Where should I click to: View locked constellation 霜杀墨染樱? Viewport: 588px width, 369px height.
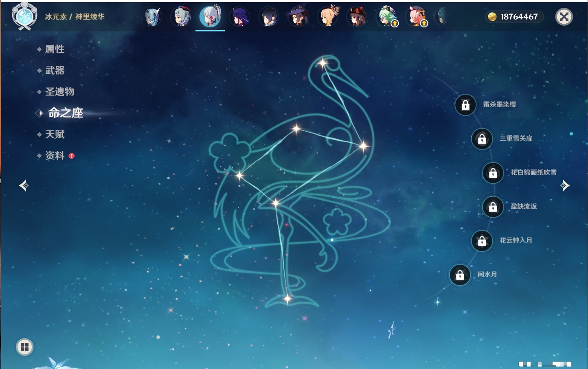pos(465,105)
